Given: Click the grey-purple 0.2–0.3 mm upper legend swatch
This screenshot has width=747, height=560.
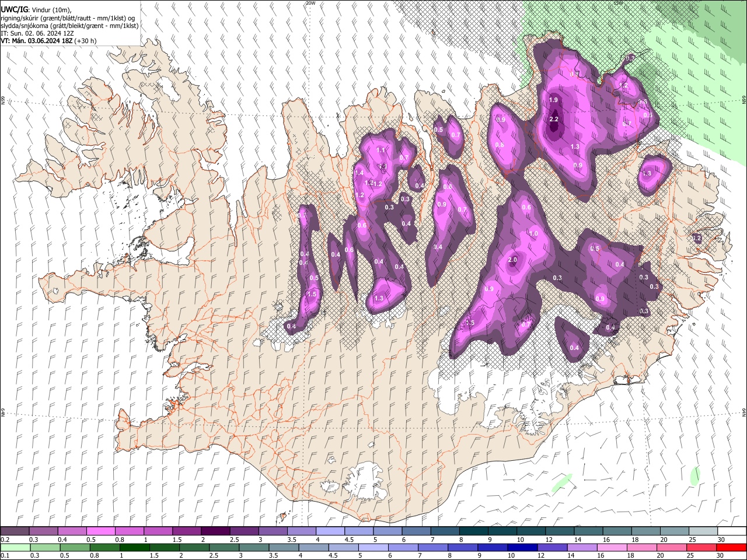Looking at the screenshot, I should [x=15, y=531].
